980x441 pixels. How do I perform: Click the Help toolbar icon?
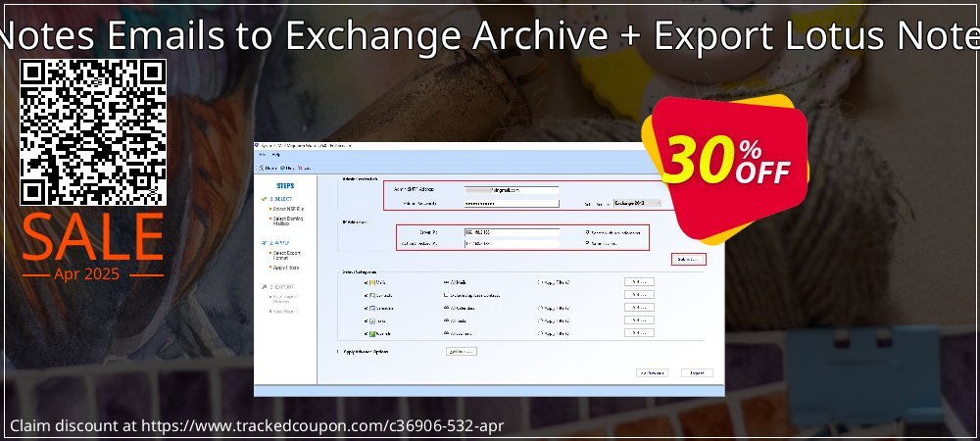click(x=282, y=168)
